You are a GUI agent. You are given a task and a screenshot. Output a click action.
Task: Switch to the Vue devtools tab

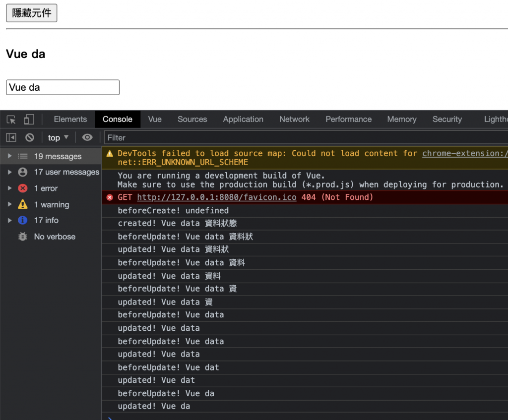click(x=155, y=119)
